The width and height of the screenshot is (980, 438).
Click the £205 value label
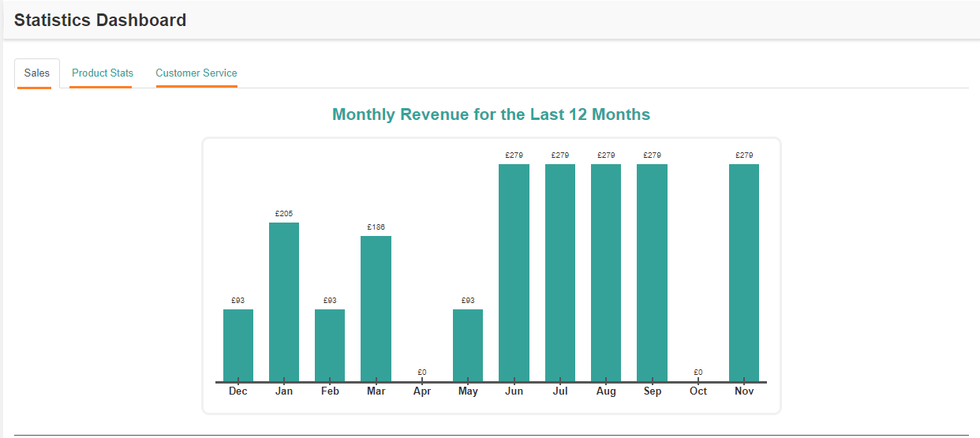point(284,214)
